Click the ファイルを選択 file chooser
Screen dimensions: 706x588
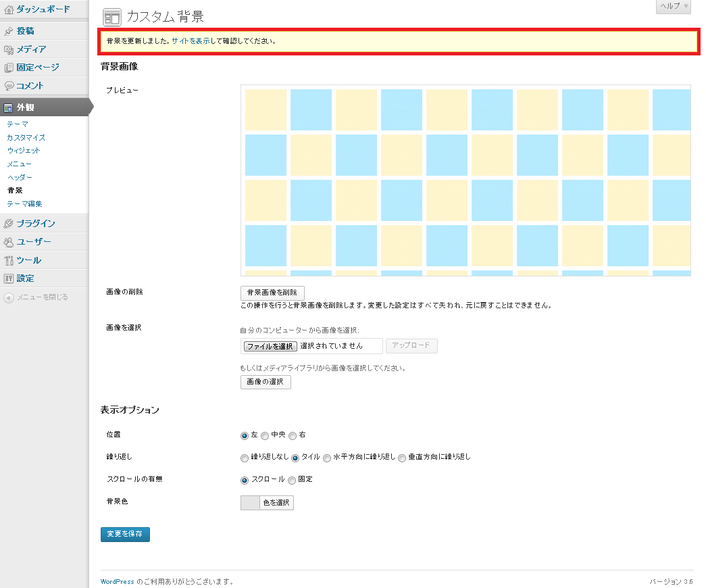(270, 346)
